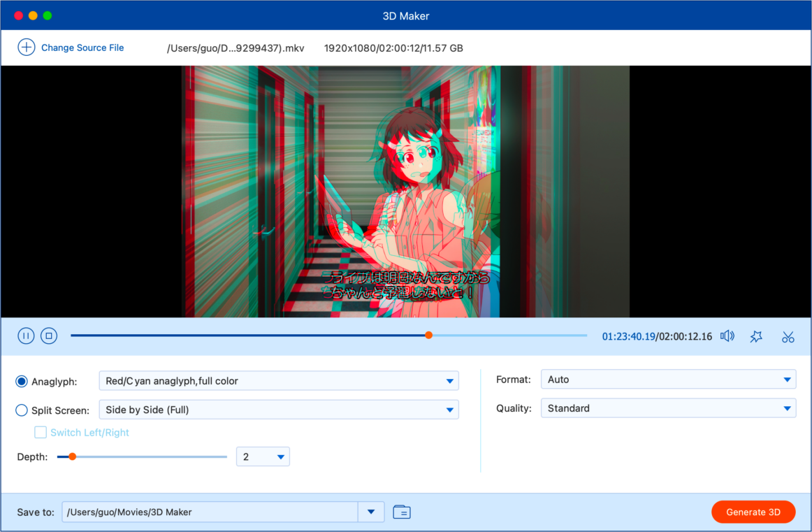Expand the Save to path dropdown arrow
Screen dimensions: 812x532
coord(371,512)
